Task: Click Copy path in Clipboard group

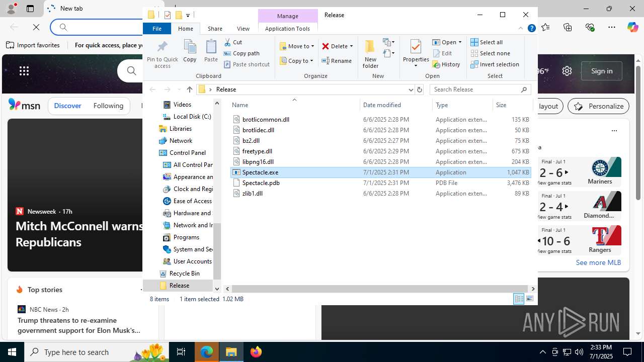Action: (242, 53)
